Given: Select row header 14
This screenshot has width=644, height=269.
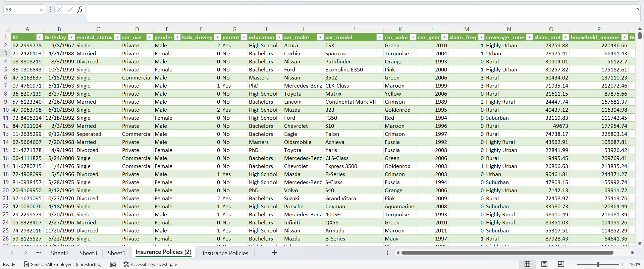Looking at the screenshot, I should [5, 142].
